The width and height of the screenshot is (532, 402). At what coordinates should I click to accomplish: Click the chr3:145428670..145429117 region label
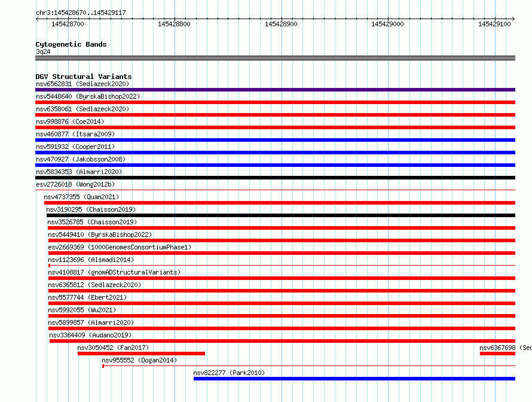pyautogui.click(x=81, y=13)
